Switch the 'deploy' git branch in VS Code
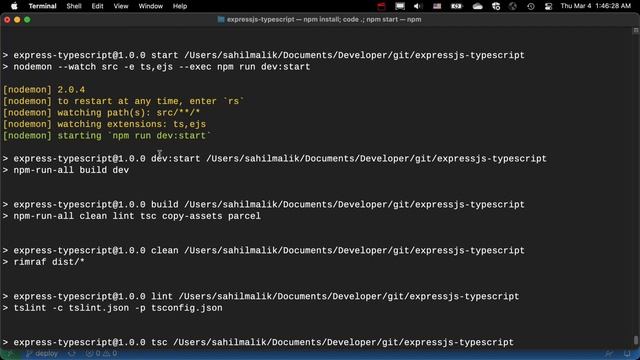Image resolution: width=640 pixels, height=360 pixels. click(x=42, y=354)
